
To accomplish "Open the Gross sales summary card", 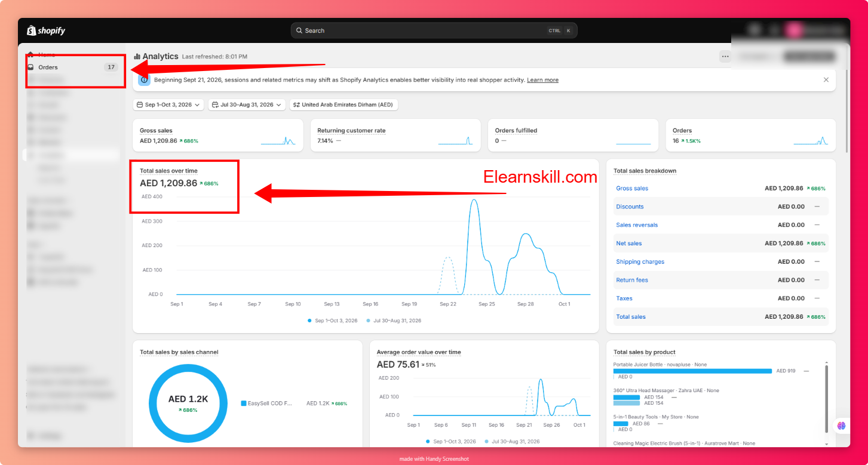I will 217,136.
